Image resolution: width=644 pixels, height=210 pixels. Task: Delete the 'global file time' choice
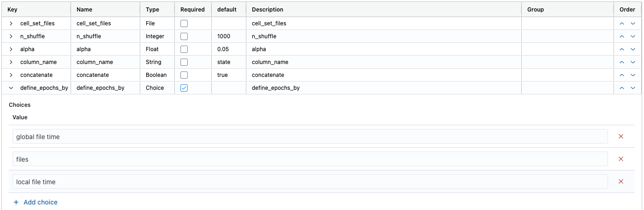(620, 136)
